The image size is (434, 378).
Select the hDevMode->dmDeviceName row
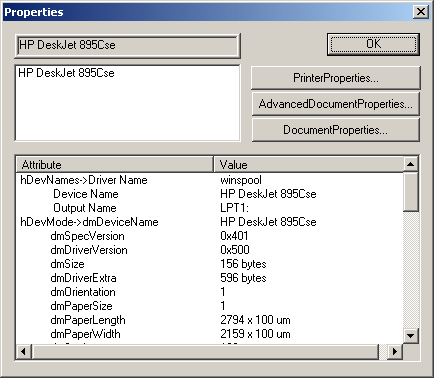click(209, 222)
